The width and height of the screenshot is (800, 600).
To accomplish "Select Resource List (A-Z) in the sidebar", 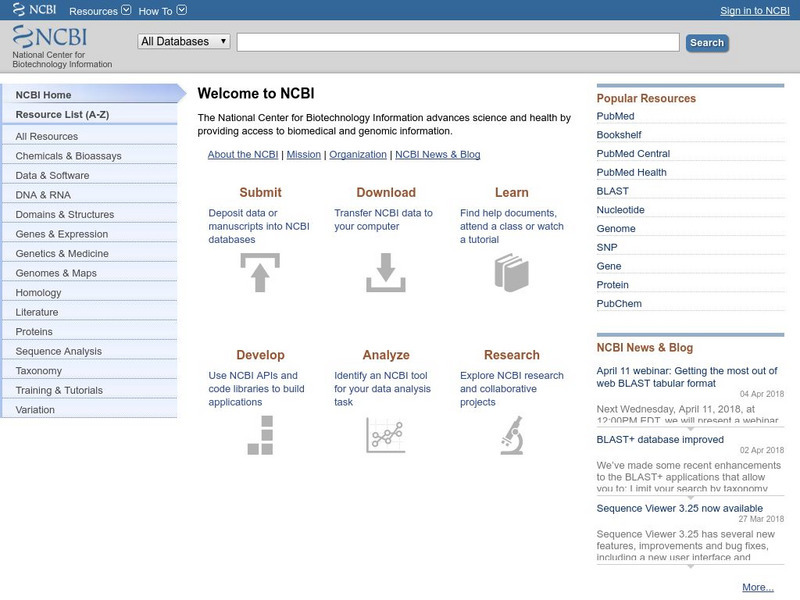I will (65, 114).
